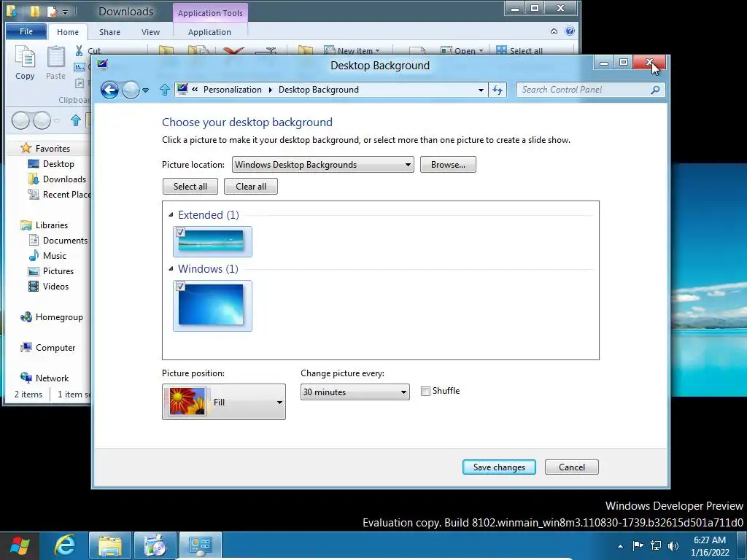Click the Action Center flag icon
The image size is (747, 560).
(x=638, y=545)
